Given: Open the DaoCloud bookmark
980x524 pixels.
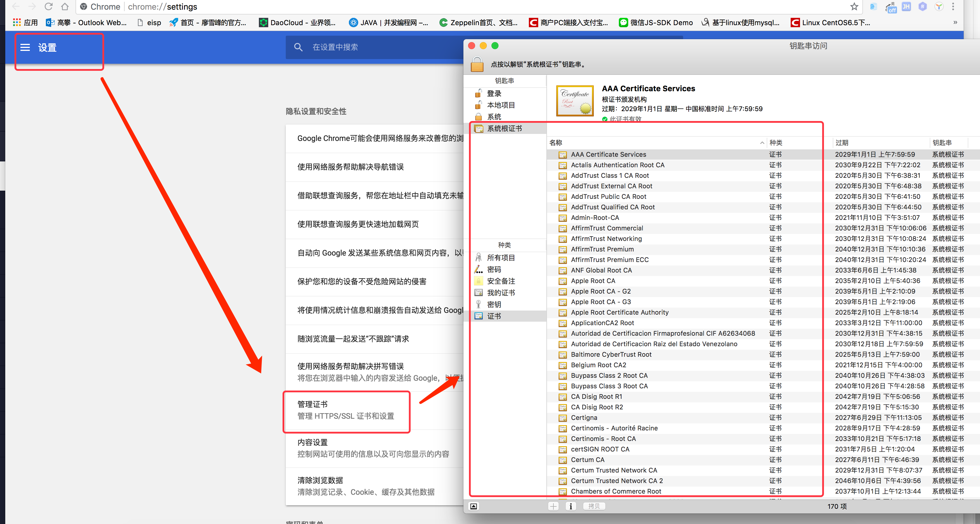Looking at the screenshot, I should tap(297, 23).
